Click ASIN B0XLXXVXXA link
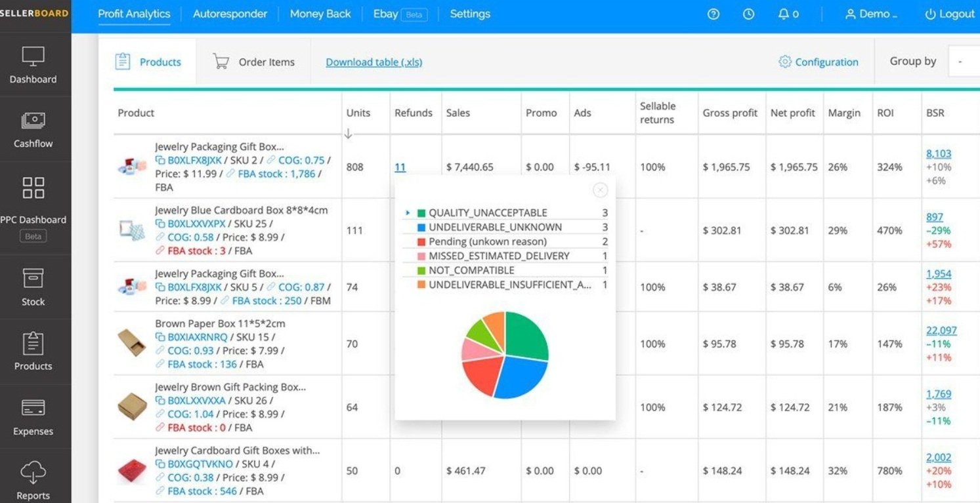This screenshot has height=503, width=980. (196, 400)
